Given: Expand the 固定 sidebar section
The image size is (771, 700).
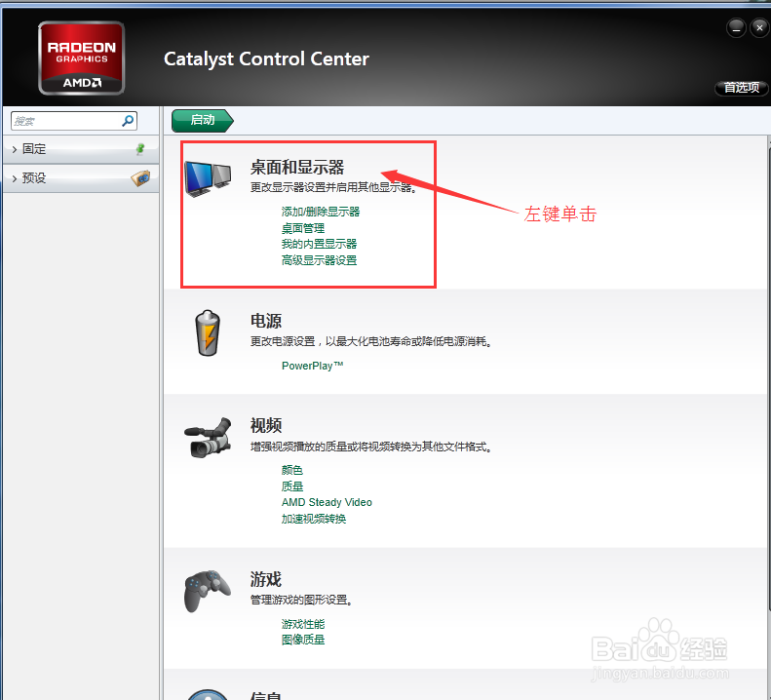Looking at the screenshot, I should [x=81, y=149].
